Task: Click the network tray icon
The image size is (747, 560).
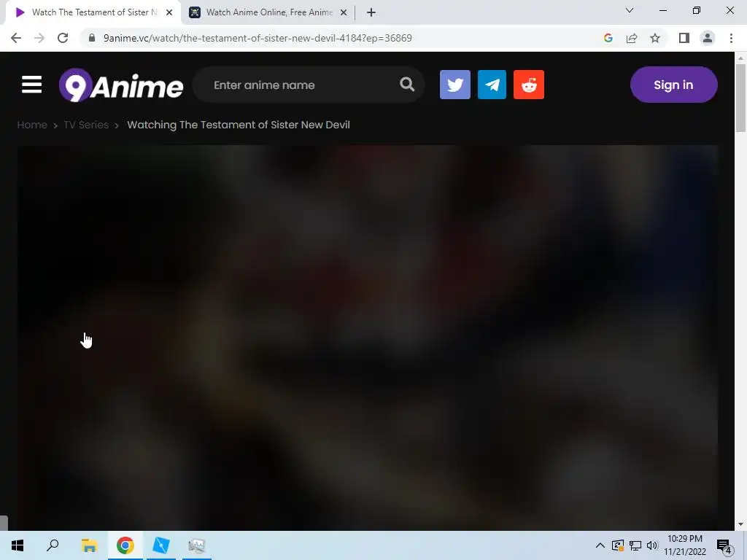Action: (x=635, y=545)
